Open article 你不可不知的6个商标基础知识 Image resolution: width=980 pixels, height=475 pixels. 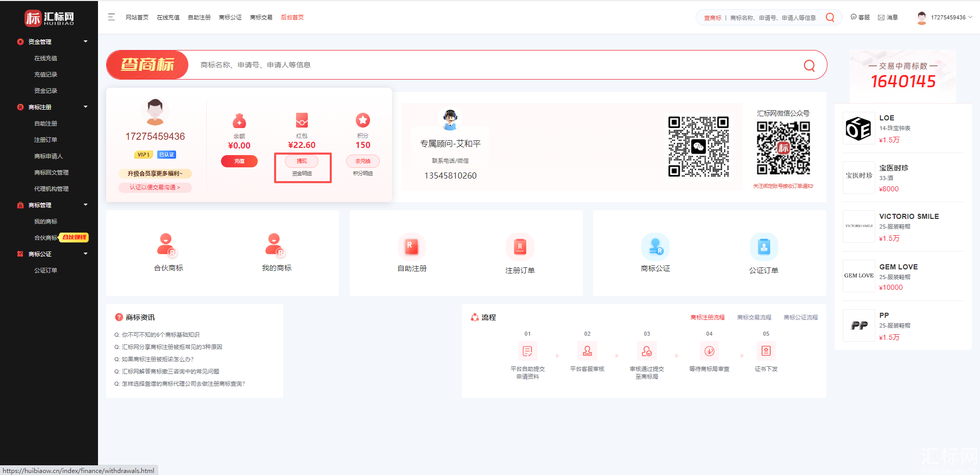(161, 335)
